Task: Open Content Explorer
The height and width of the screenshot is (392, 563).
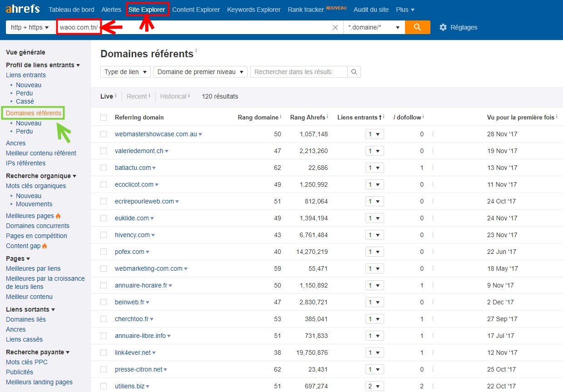Action: (x=196, y=10)
